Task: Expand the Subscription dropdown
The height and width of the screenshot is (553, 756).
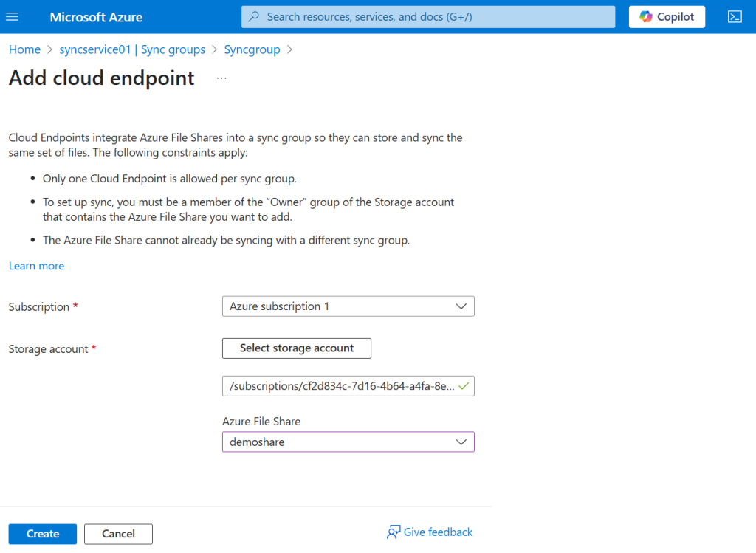Action: pyautogui.click(x=348, y=306)
